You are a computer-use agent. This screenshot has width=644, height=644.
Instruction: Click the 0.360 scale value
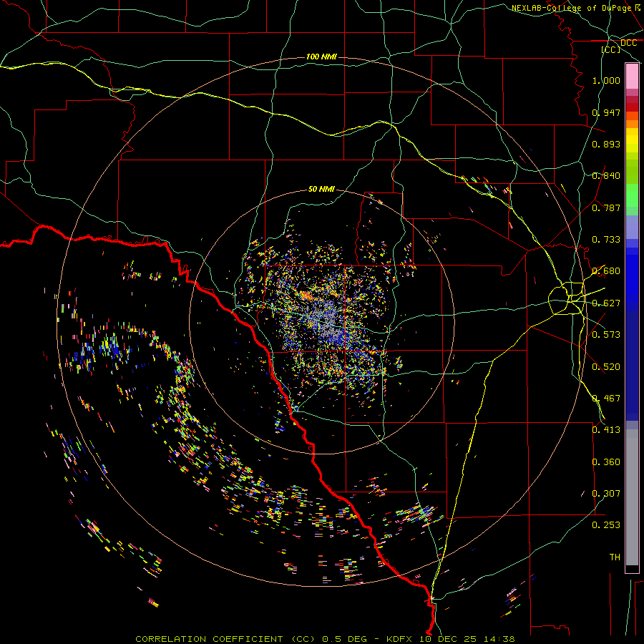pyautogui.click(x=606, y=462)
